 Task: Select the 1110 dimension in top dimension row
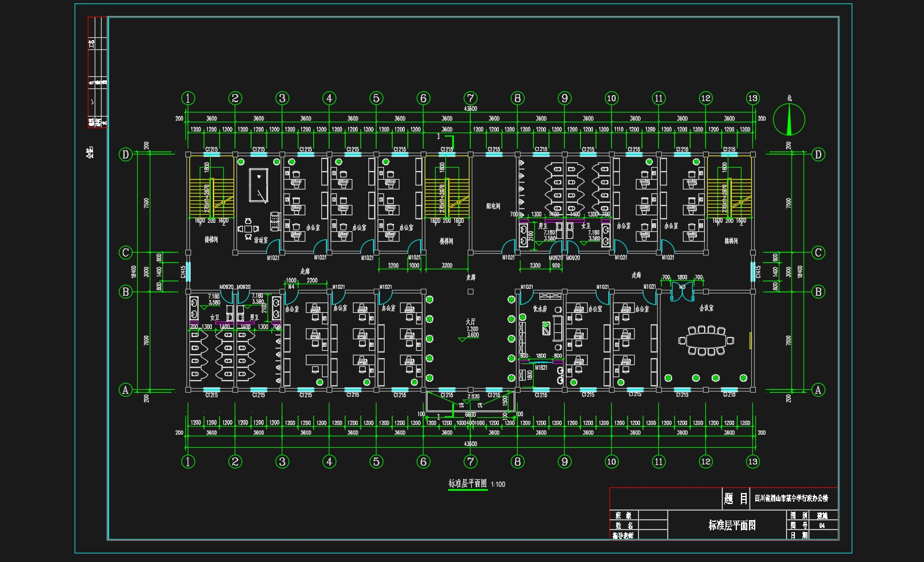(x=619, y=130)
